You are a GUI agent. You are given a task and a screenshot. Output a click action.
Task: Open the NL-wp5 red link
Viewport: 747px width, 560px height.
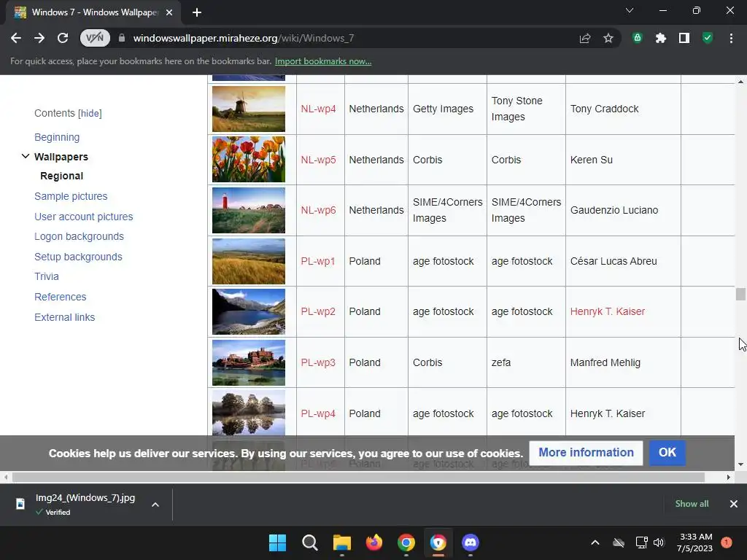coord(318,160)
